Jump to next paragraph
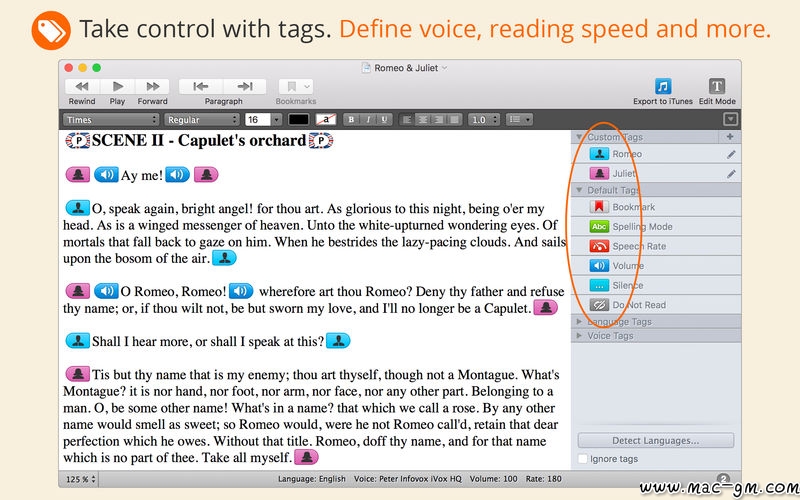 (x=245, y=86)
